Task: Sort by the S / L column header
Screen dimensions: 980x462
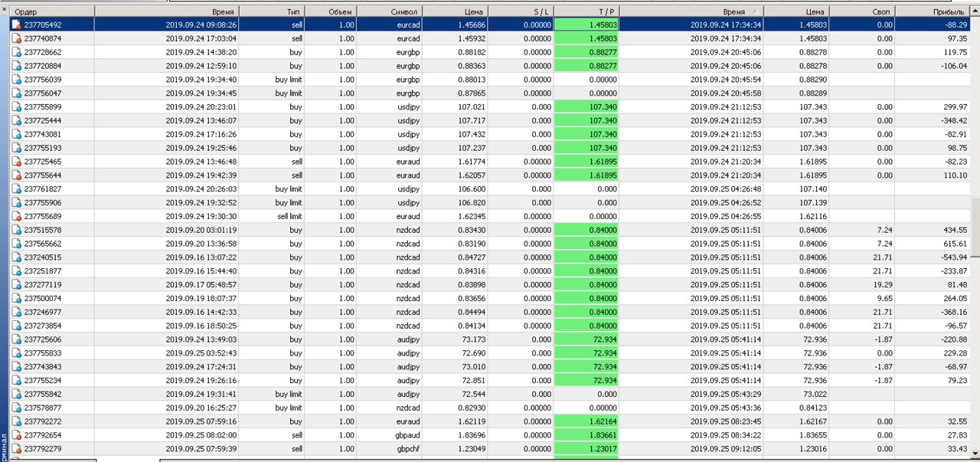Action: pyautogui.click(x=521, y=11)
